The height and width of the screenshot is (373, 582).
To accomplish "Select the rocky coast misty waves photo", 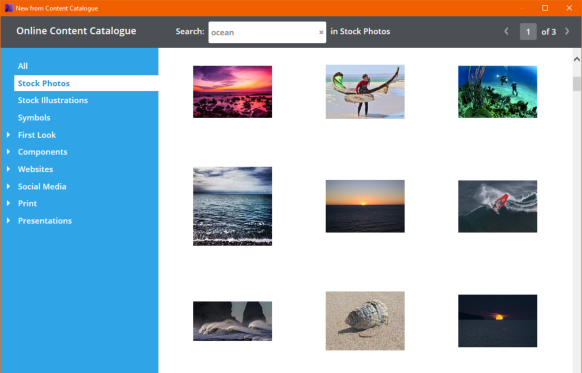I will click(x=232, y=321).
